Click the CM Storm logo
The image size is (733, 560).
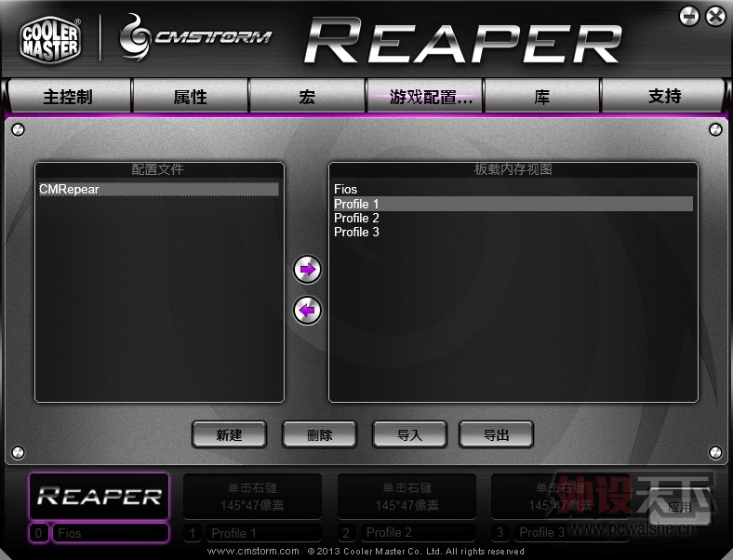point(195,37)
